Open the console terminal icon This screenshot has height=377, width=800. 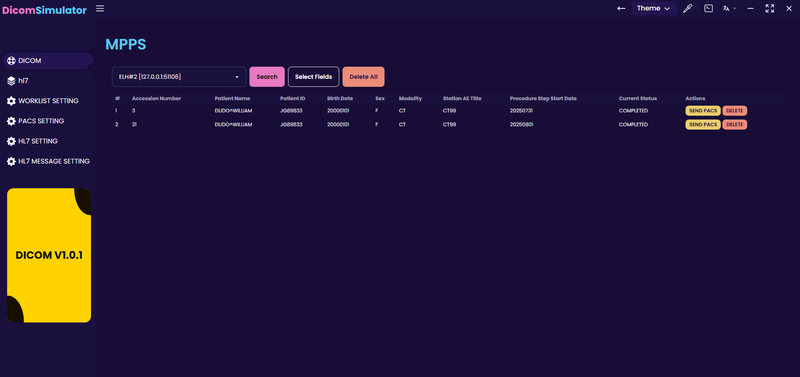pyautogui.click(x=708, y=9)
